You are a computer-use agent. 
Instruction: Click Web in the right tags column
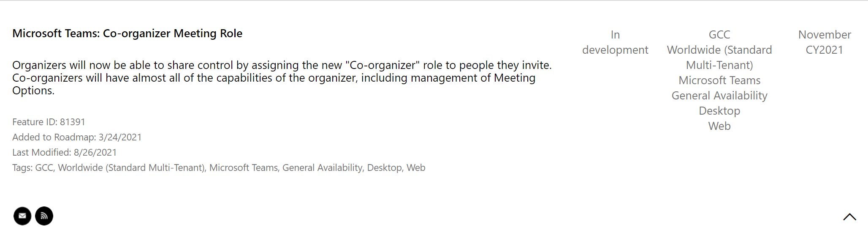719,126
